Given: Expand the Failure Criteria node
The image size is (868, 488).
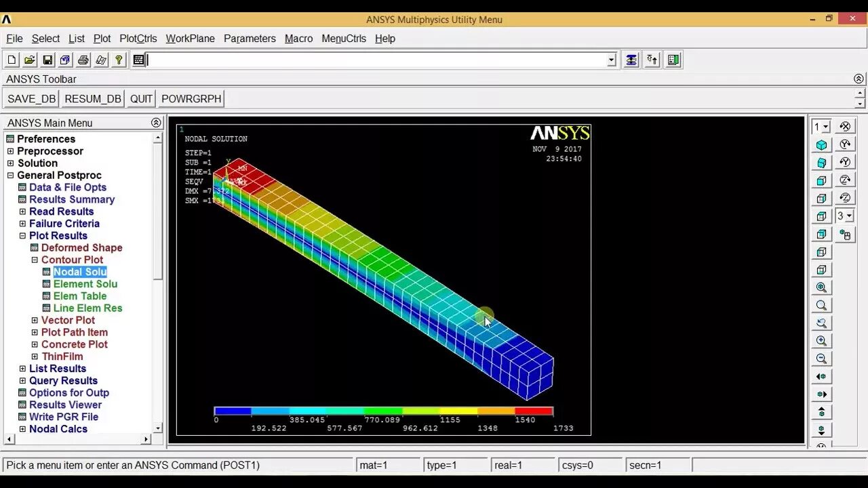Looking at the screenshot, I should tap(22, 224).
